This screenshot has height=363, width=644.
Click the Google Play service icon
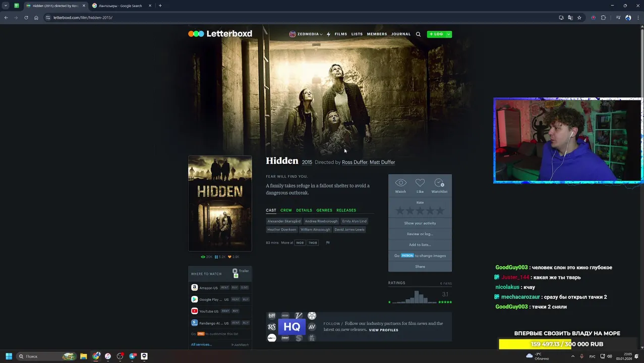[194, 299]
